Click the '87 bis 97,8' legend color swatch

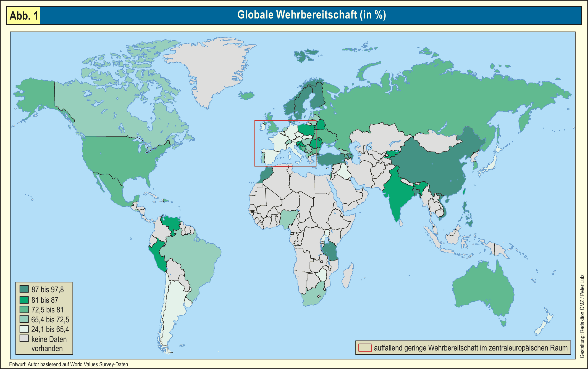(24, 289)
